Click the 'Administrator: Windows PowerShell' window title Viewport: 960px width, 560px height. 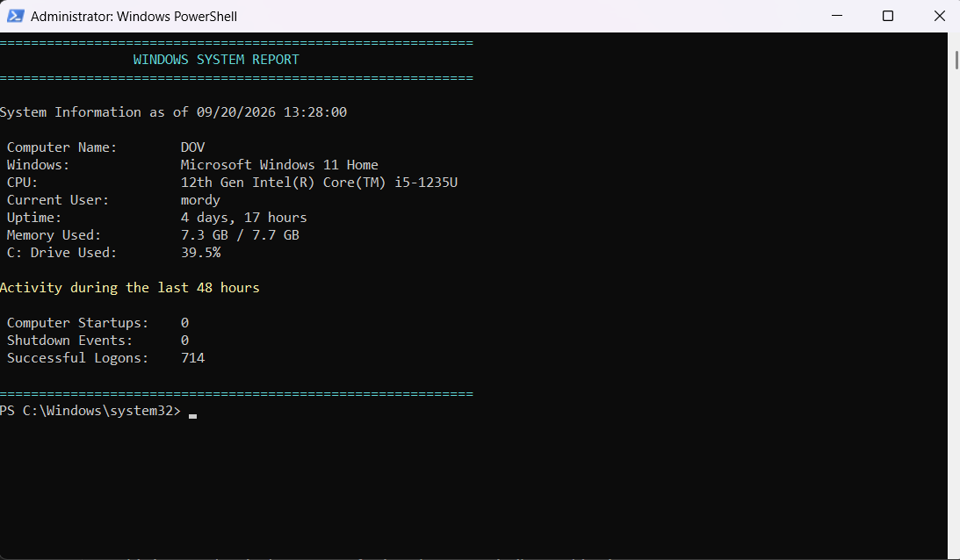134,17
